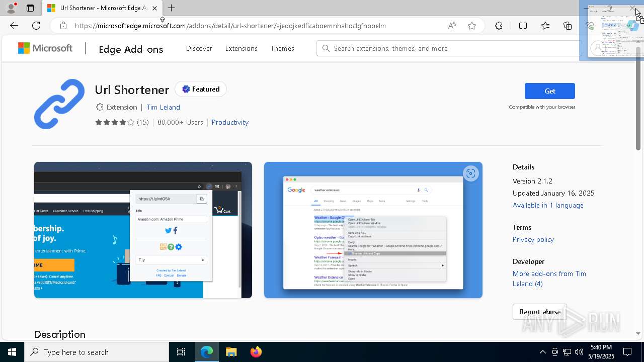Screen dimensions: 644x362
Task: Click the visual search icon on second screenshot
Action: 470,173
